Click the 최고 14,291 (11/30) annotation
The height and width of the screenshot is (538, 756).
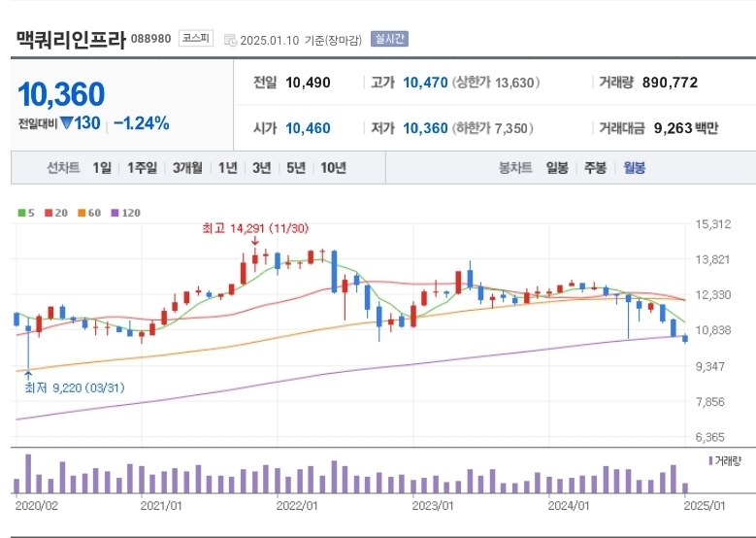[x=255, y=228]
